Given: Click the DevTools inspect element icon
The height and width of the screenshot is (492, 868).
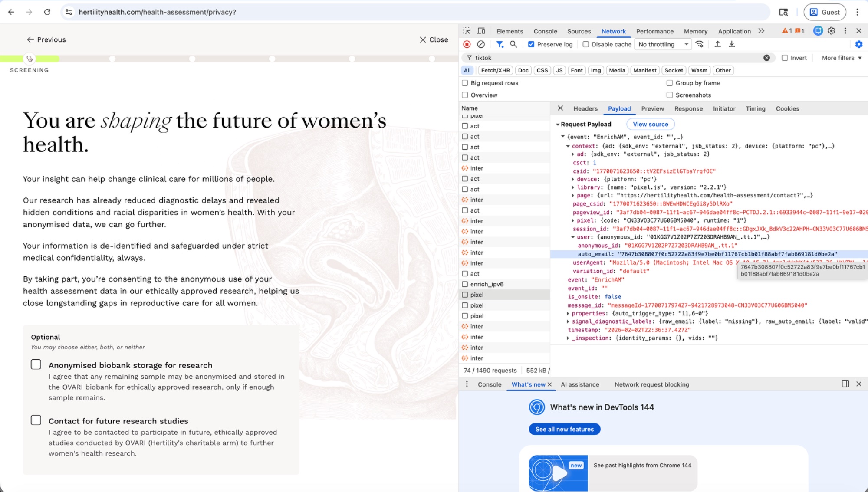Looking at the screenshot, I should pos(467,31).
